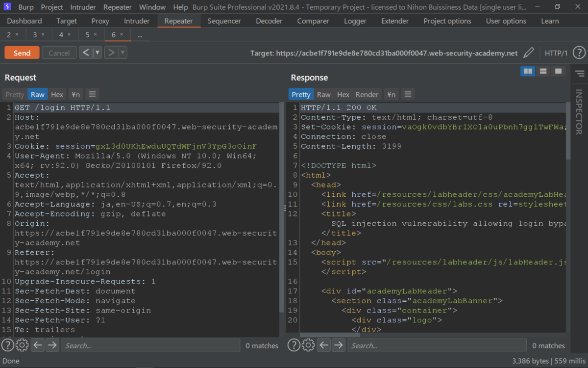Close Repeater tab 2
Screen dimensions: 588x368
pyautogui.click(x=17, y=35)
